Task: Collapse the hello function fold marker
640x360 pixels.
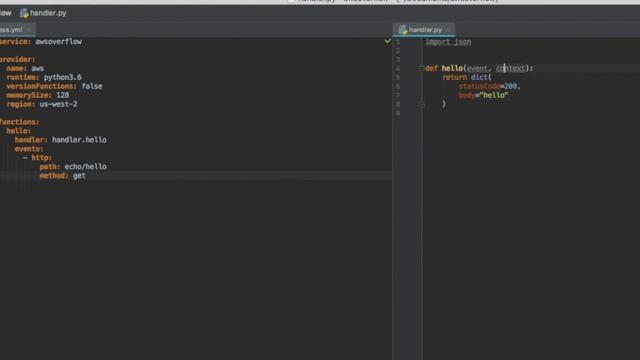Action: click(x=421, y=68)
